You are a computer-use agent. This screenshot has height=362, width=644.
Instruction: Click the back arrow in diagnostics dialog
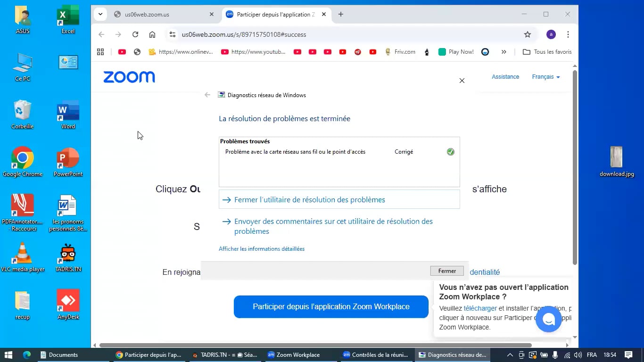click(x=207, y=95)
